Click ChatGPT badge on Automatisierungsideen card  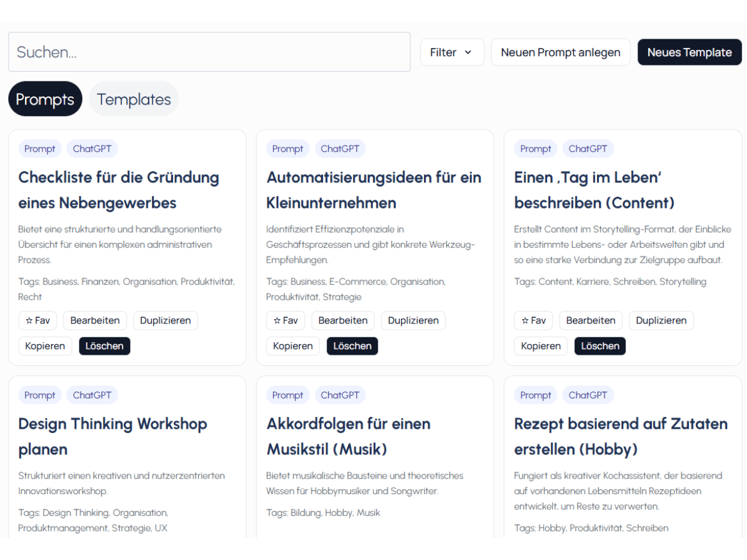point(340,149)
